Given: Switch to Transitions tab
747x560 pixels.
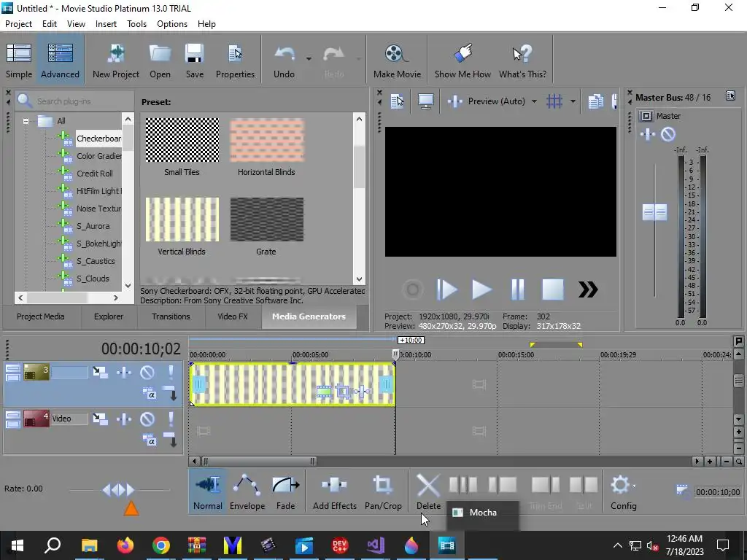Looking at the screenshot, I should point(171,316).
